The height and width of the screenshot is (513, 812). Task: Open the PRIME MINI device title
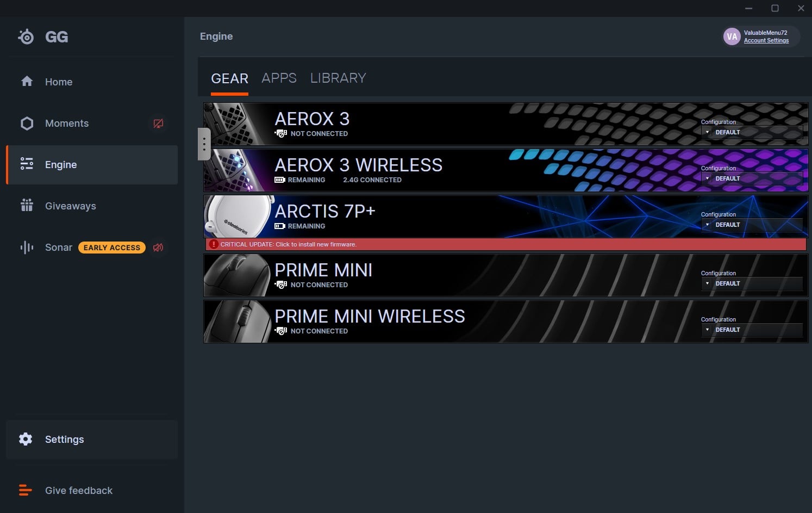(323, 270)
